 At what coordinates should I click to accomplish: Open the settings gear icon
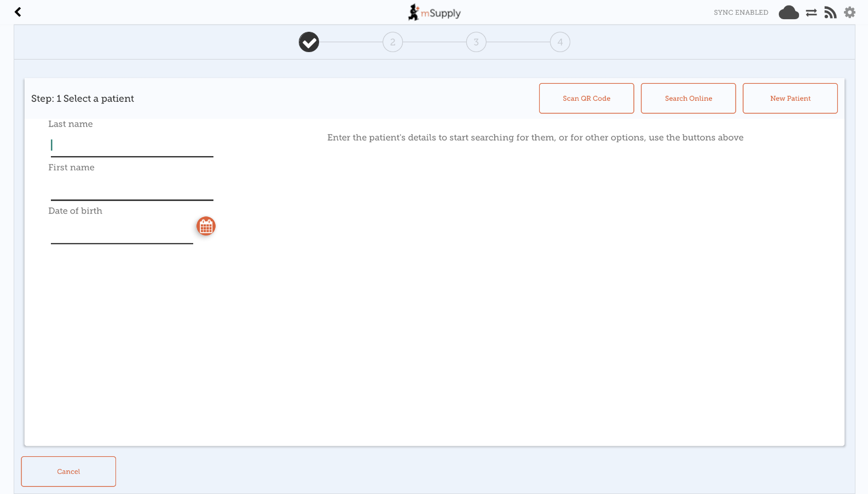[849, 13]
